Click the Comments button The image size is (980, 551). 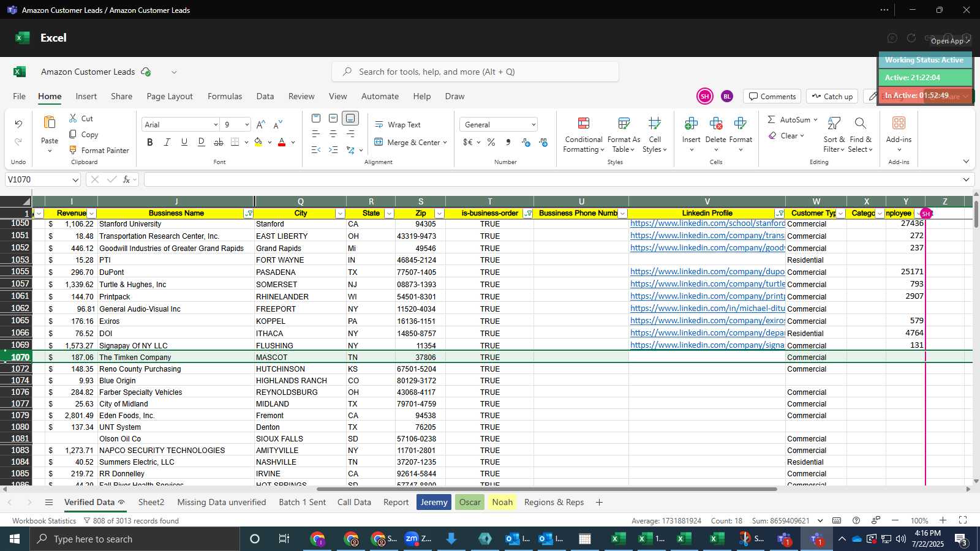[x=772, y=96]
